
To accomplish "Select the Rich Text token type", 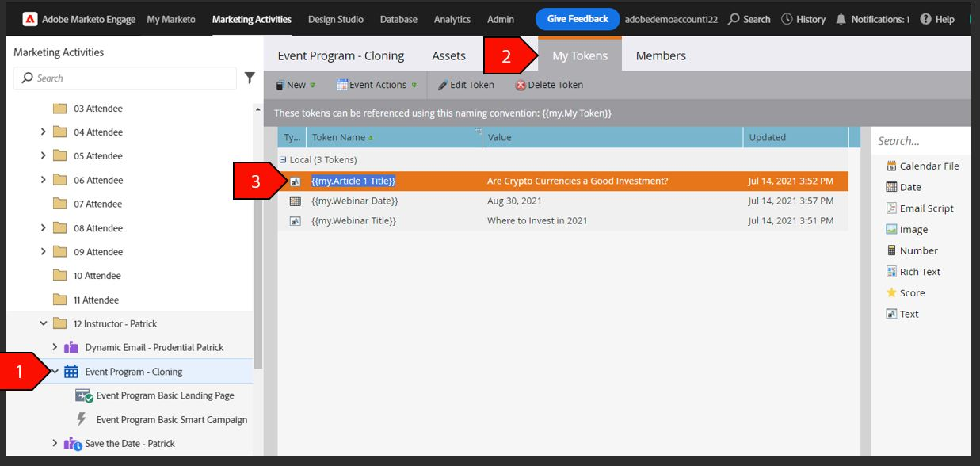I will point(913,272).
